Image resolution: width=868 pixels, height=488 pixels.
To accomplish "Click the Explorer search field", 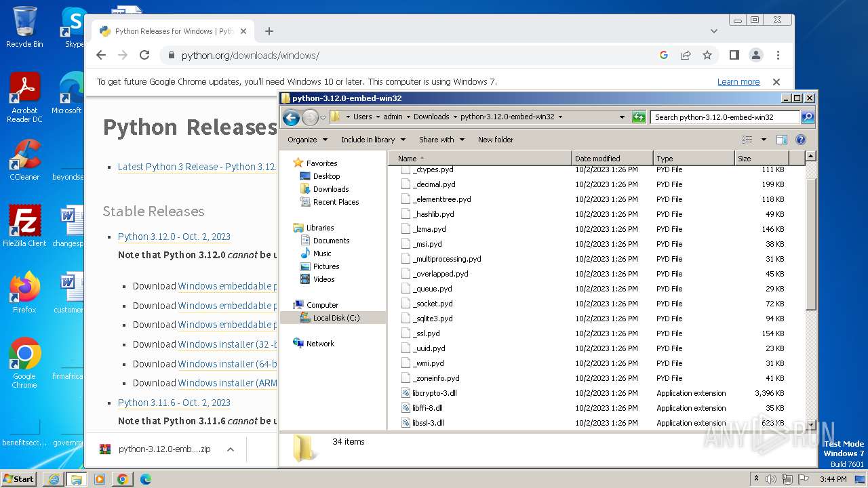I will [725, 117].
